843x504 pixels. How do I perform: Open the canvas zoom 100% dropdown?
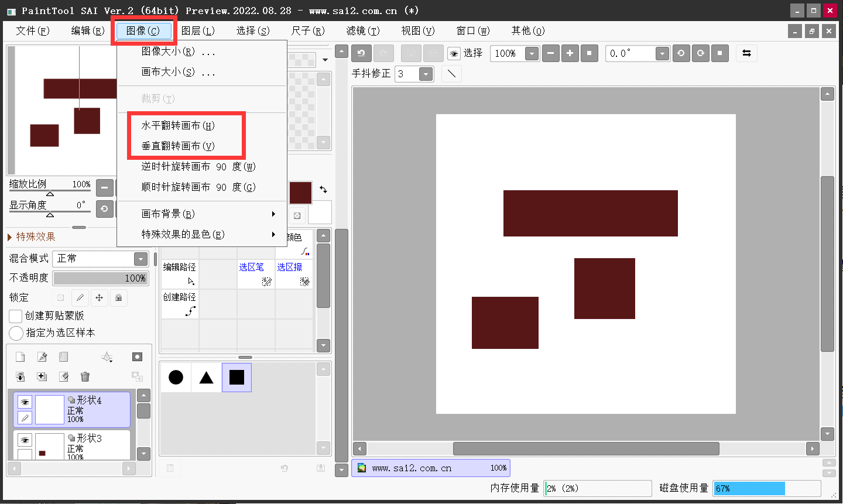532,54
